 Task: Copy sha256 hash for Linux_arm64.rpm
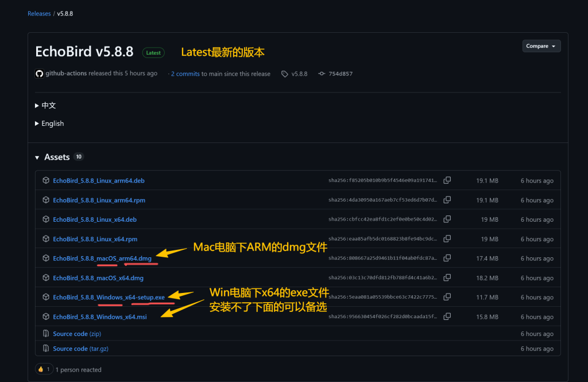coord(447,200)
